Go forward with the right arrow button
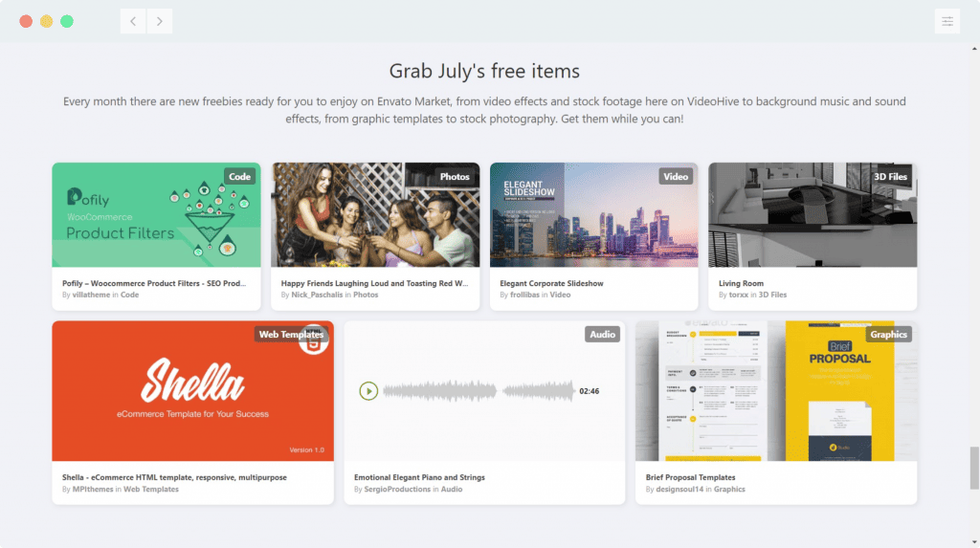The image size is (980, 548). click(x=160, y=21)
